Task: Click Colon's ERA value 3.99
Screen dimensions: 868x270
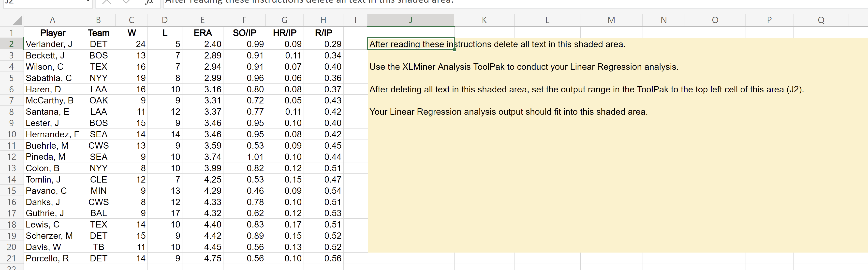Action: (203, 168)
